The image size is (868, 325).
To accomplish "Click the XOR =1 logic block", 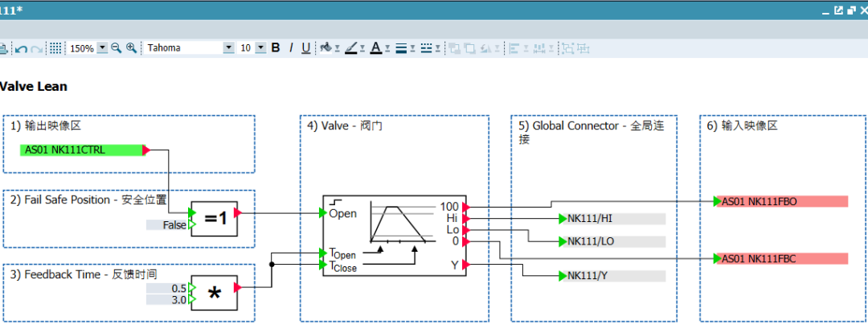I will pos(215,219).
